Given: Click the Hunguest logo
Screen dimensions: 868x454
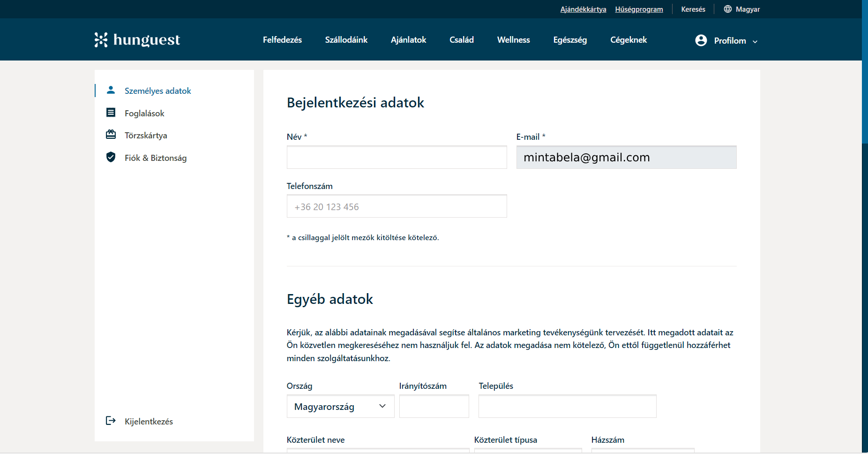Looking at the screenshot, I should coord(137,40).
